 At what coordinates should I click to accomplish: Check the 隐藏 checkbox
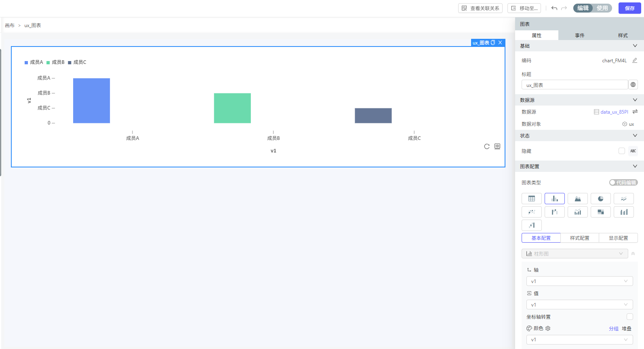tap(621, 151)
